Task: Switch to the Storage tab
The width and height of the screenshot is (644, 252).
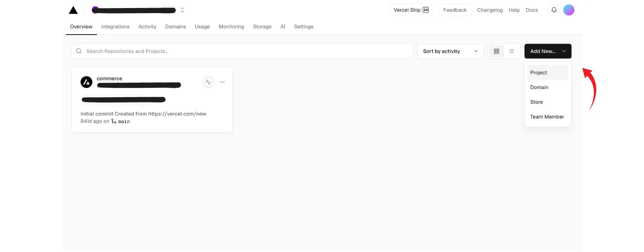Action: [x=262, y=27]
